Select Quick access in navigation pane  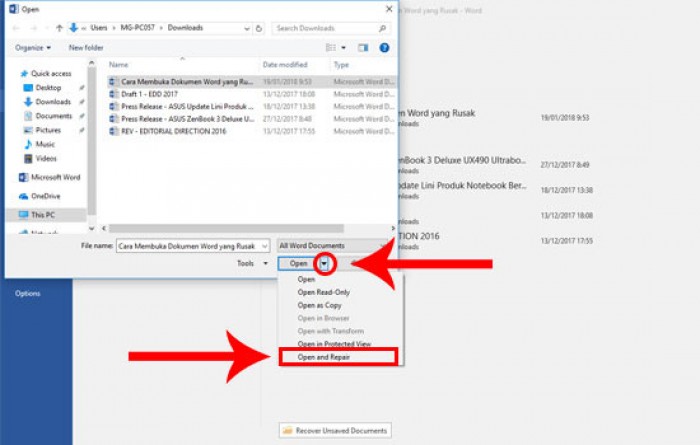click(51, 73)
